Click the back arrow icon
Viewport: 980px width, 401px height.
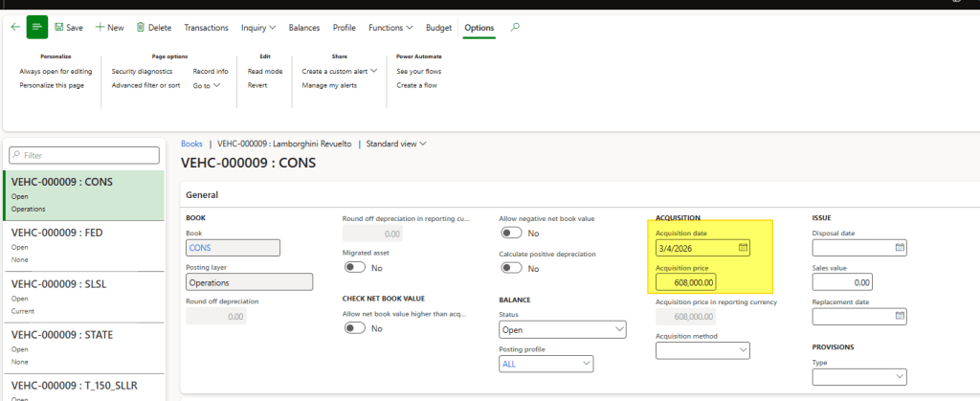[x=14, y=28]
